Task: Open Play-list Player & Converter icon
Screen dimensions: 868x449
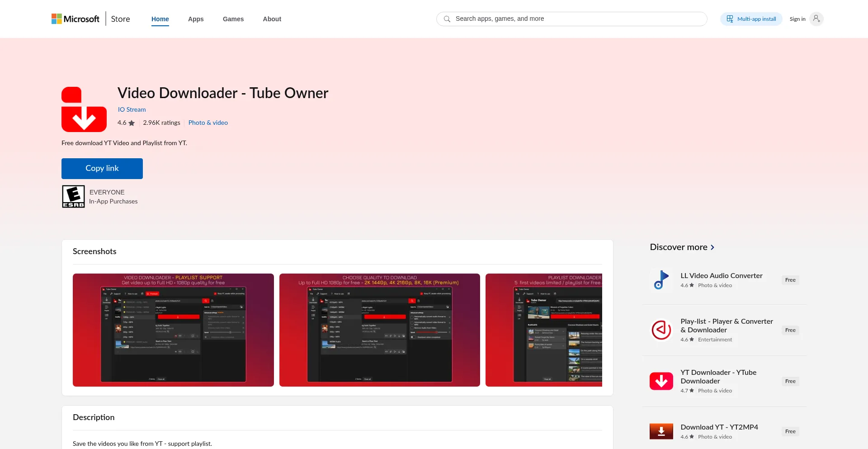Action: click(661, 330)
